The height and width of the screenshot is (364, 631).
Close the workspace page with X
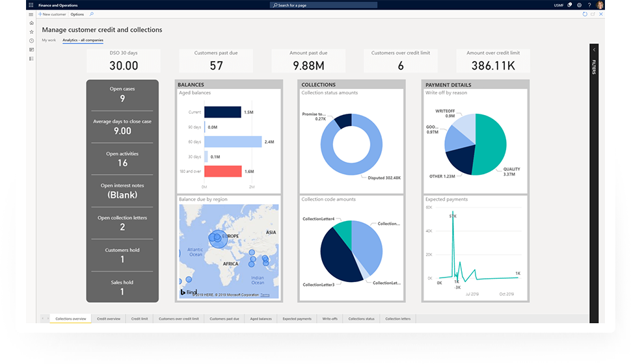601,14
